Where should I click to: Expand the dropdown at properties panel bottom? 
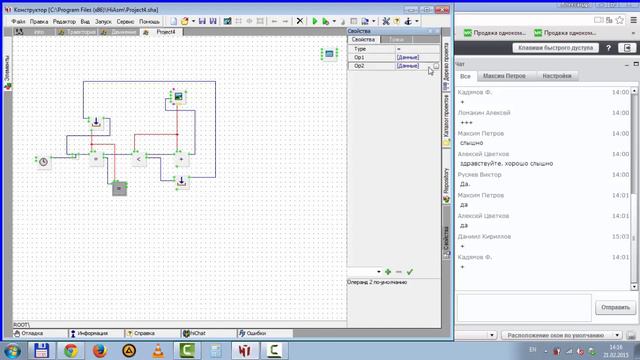(379, 272)
